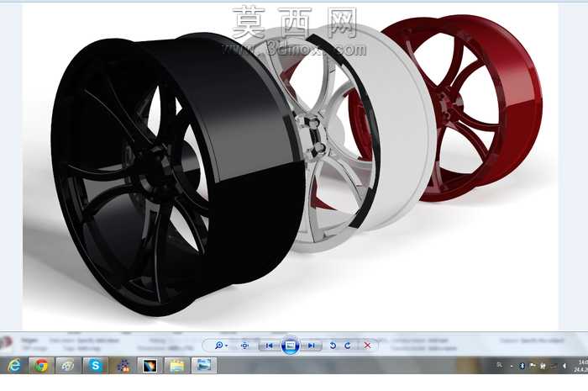
Task: Show the hidden tray icons
Action: click(x=512, y=366)
